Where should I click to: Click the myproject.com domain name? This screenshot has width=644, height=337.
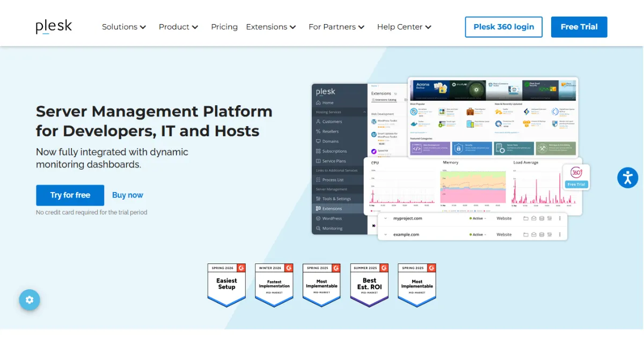(x=407, y=218)
